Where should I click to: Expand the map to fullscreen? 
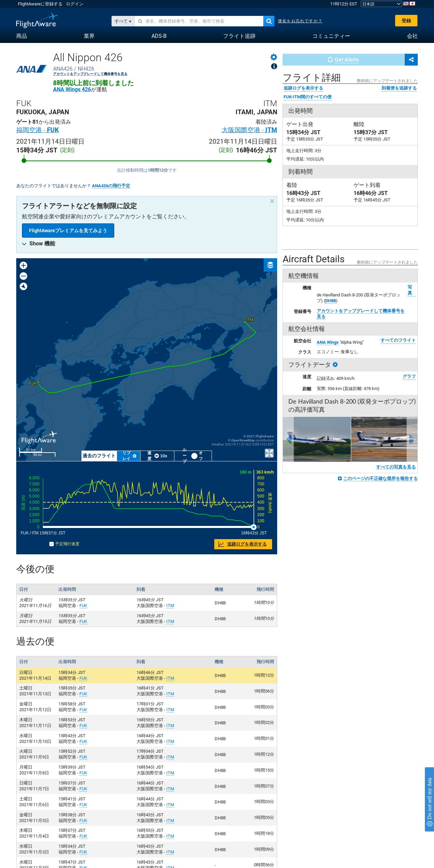point(269,453)
